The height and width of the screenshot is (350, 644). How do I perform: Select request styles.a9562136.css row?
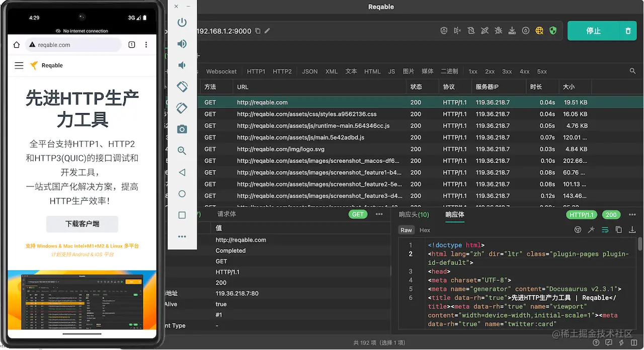click(x=404, y=114)
